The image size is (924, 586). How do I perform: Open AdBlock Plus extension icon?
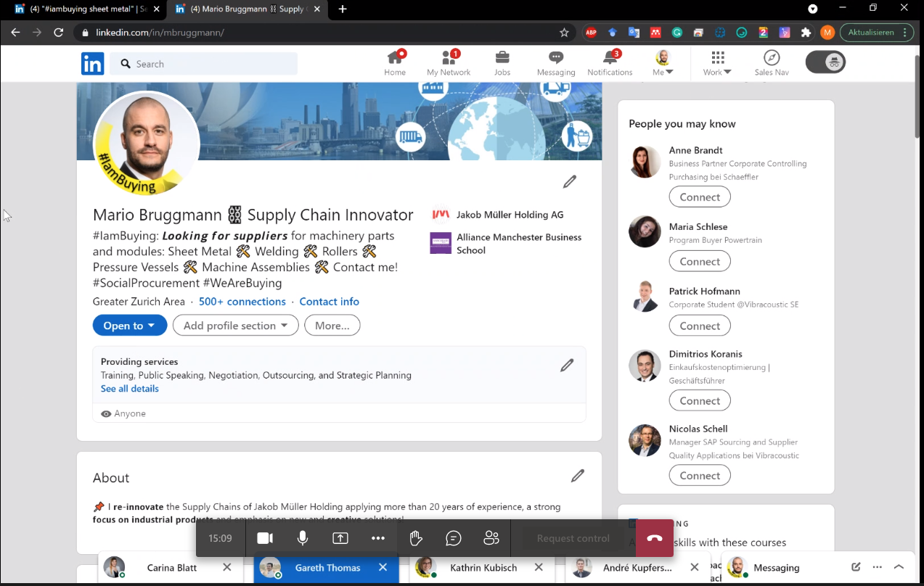592,33
